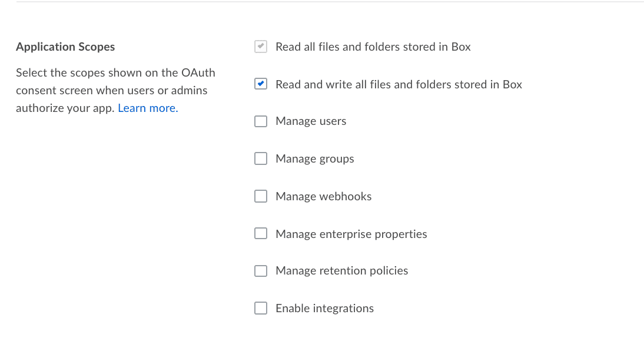Open the Learn more link

click(x=148, y=108)
